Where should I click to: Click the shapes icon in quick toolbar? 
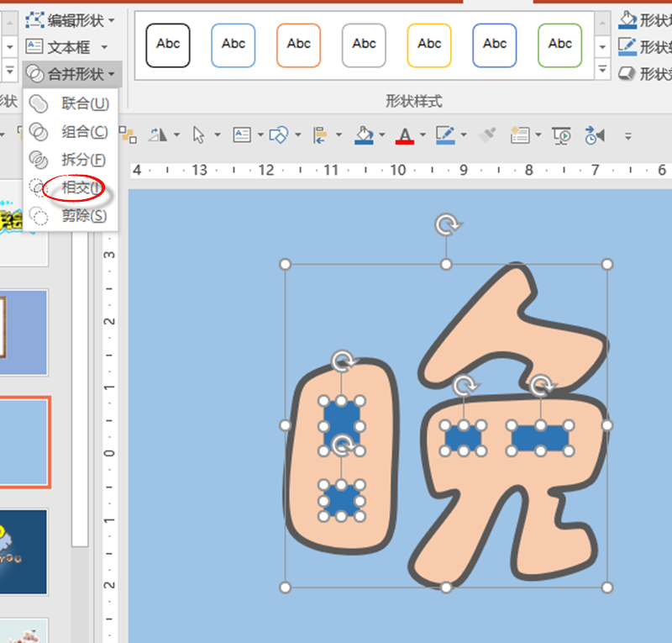(280, 135)
